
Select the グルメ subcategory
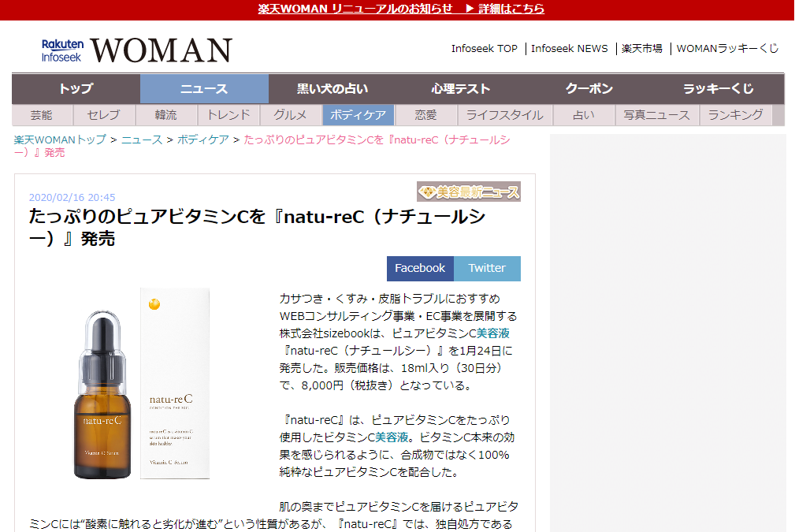tap(290, 115)
